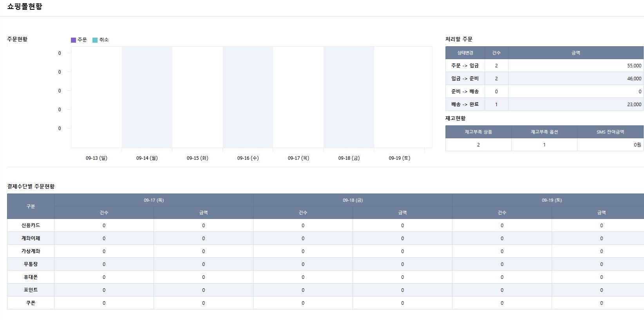Select the 쇼핑몰현황 page title

[25, 6]
